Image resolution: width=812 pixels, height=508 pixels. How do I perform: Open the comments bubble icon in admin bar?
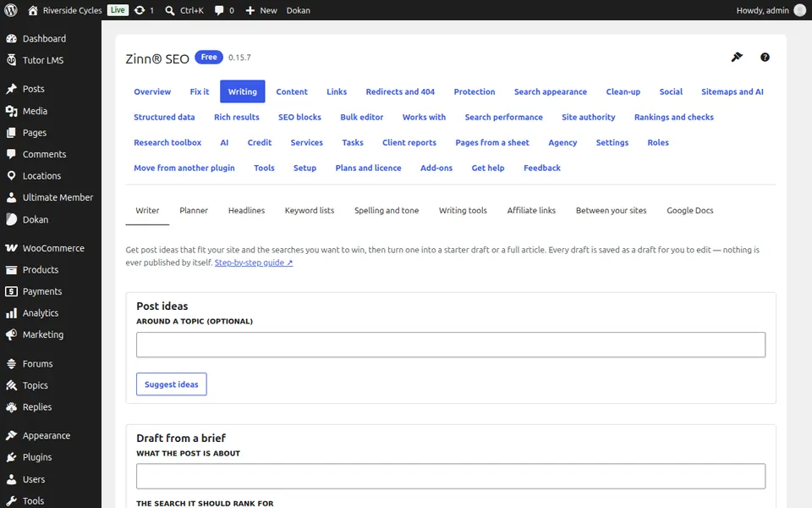pos(219,10)
